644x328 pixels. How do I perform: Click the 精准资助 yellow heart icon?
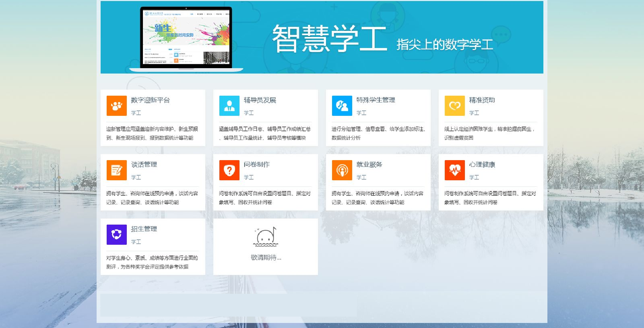pos(454,106)
